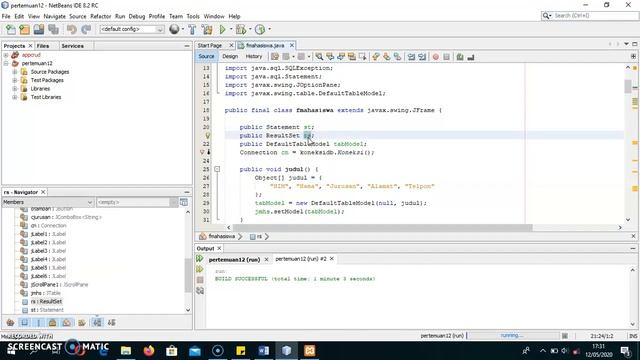This screenshot has height=360, width=640.
Task: Click the Stop Macro Recording icon
Action: 447,57
